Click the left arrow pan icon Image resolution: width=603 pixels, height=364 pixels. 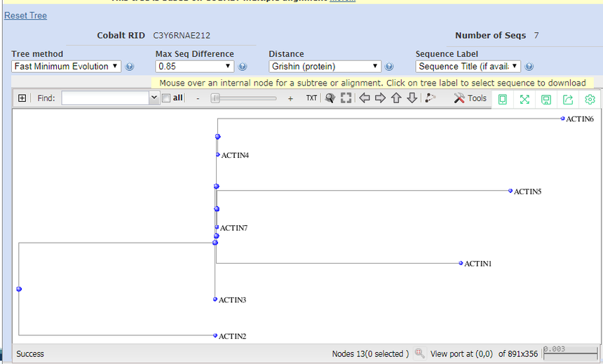click(x=365, y=99)
